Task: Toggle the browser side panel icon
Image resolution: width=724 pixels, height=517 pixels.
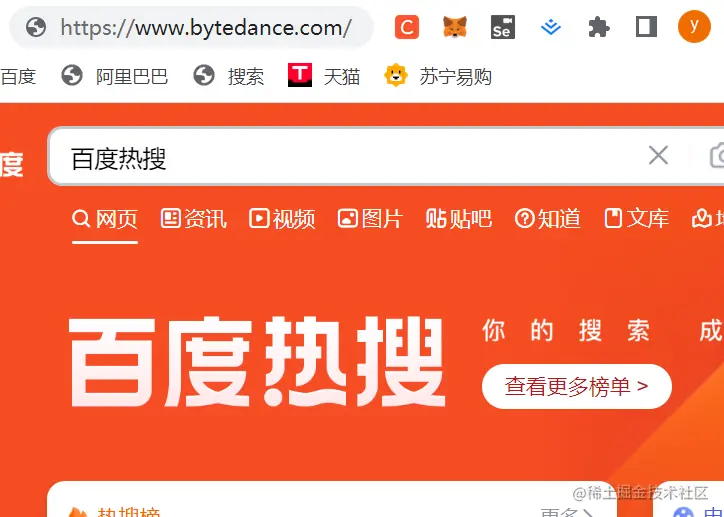Action: 646,27
